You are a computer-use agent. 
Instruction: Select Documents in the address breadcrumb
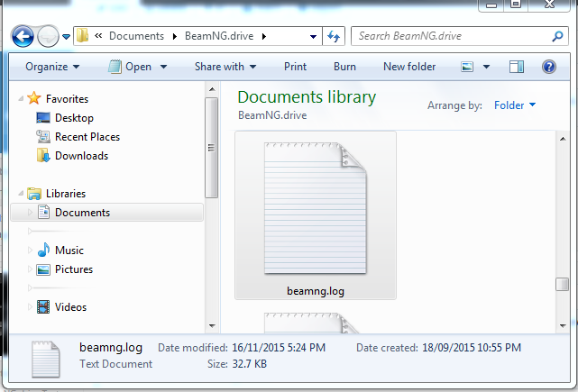[136, 36]
